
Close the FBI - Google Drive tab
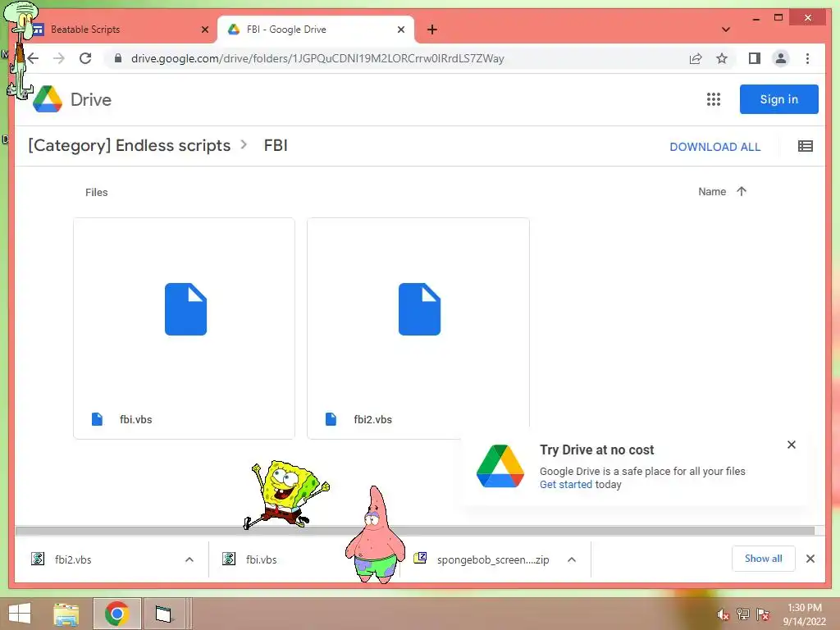pyautogui.click(x=400, y=30)
